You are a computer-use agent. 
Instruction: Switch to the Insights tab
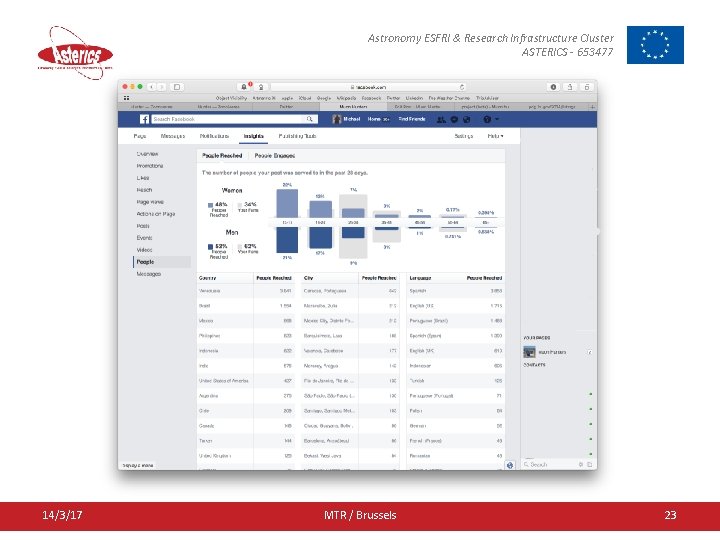click(253, 136)
